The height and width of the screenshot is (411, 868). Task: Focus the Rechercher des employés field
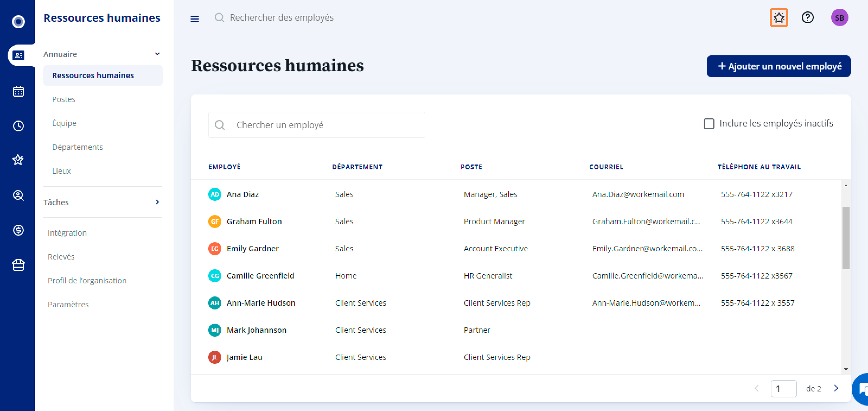pos(281,18)
